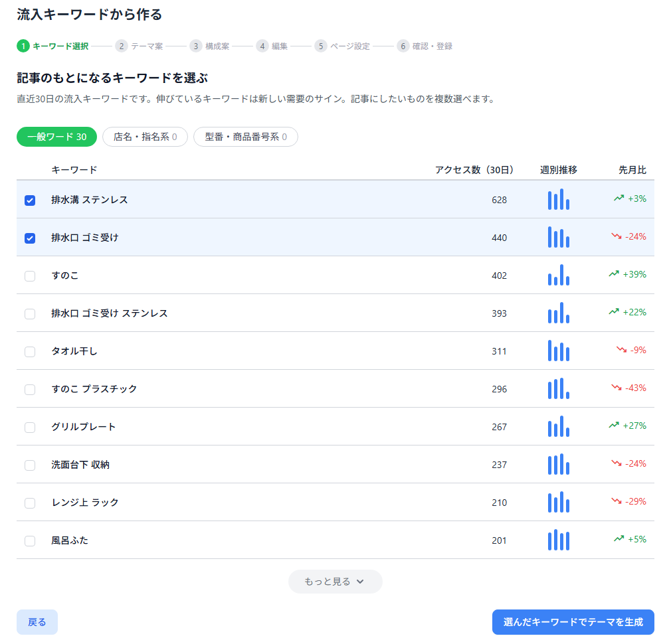Click trend bars for すのこ プラスチック
Image resolution: width=671 pixels, height=644 pixels.
coord(559,388)
